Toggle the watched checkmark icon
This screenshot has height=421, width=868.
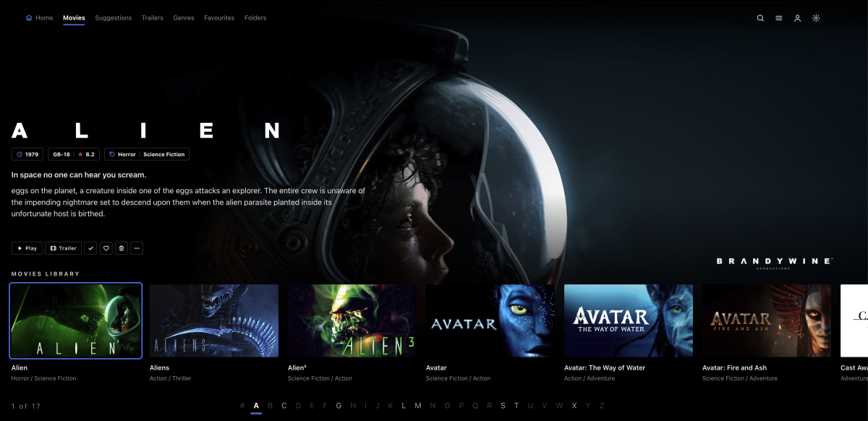(x=90, y=248)
